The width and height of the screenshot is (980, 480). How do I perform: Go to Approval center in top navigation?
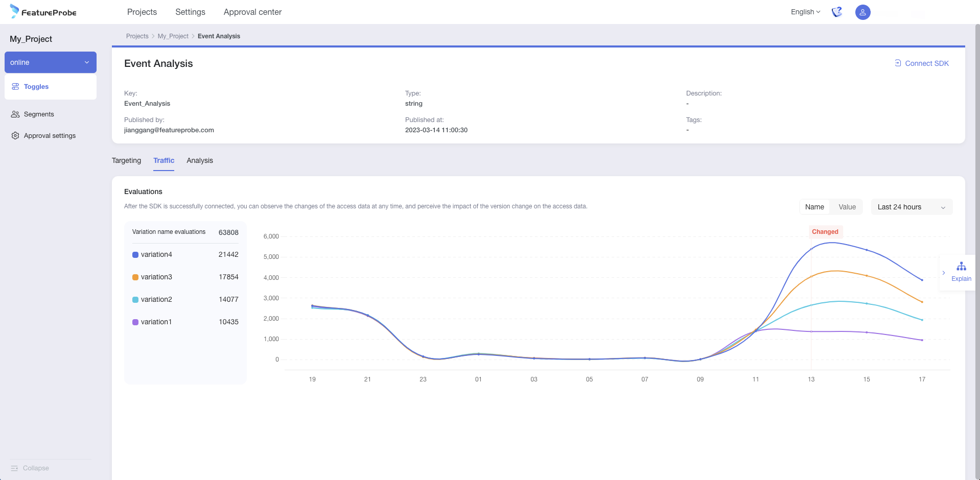coord(252,12)
